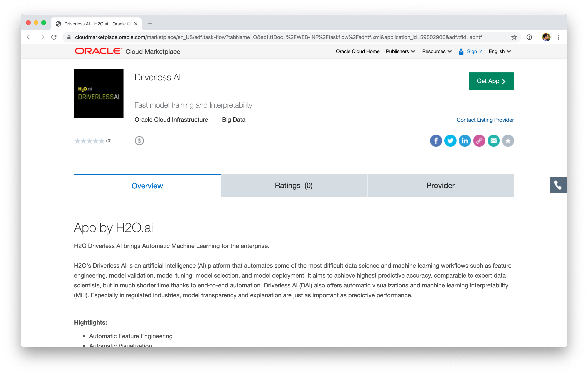Open pricing info via the dollar icon
588x375 pixels.
[139, 140]
